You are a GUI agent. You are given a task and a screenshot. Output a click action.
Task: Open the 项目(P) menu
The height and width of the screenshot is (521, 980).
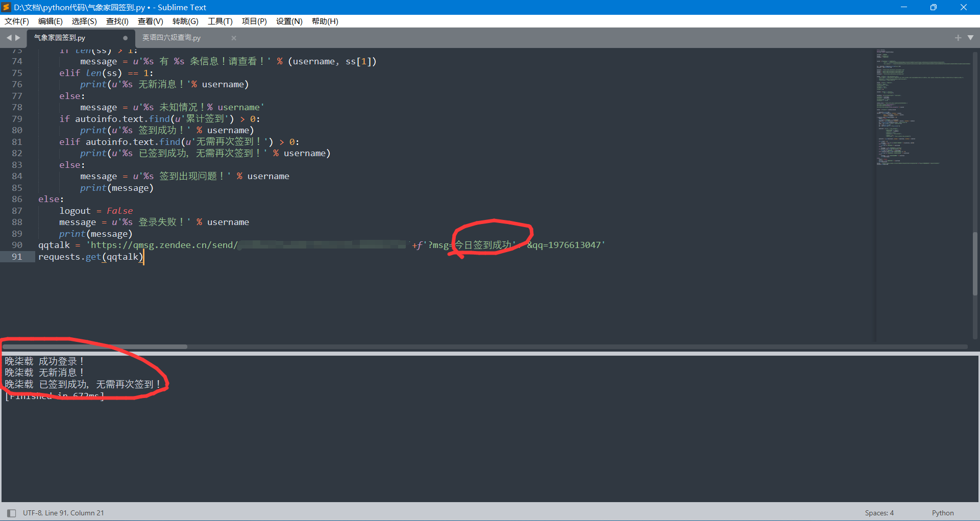pyautogui.click(x=254, y=21)
